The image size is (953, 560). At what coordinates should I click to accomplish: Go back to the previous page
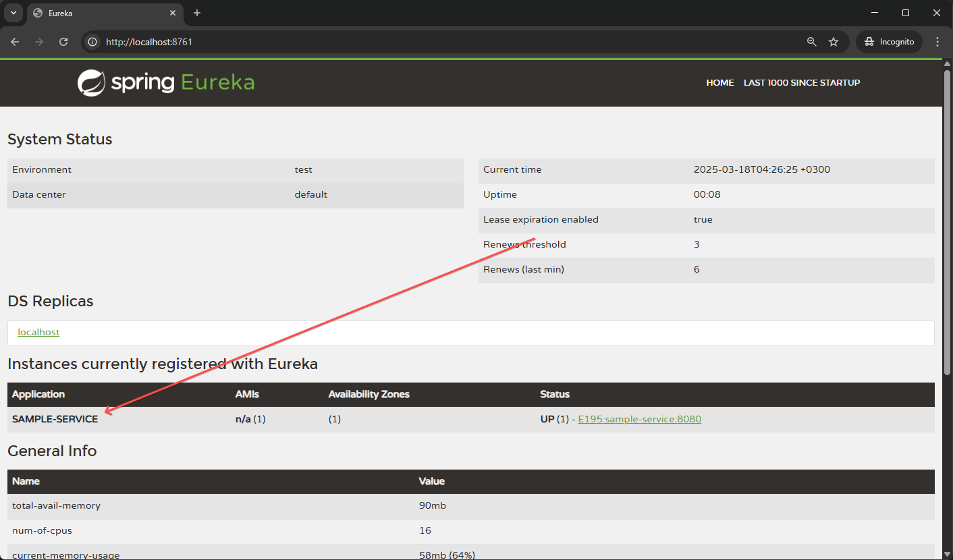[15, 42]
